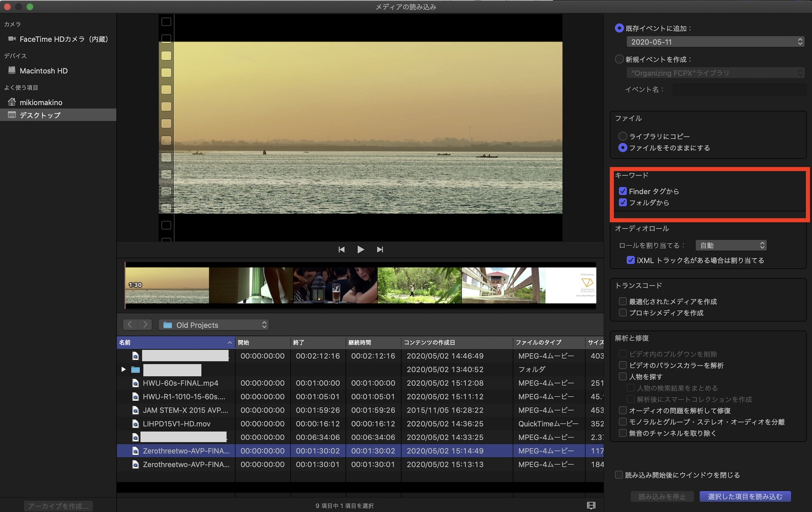Screen dimensions: 812x512
Task: Click the play button under the preview
Action: (x=360, y=249)
